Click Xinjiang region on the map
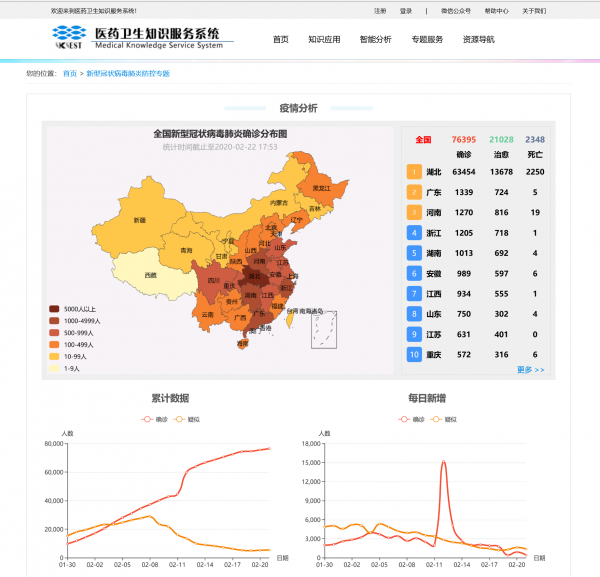600x577 pixels. 138,219
